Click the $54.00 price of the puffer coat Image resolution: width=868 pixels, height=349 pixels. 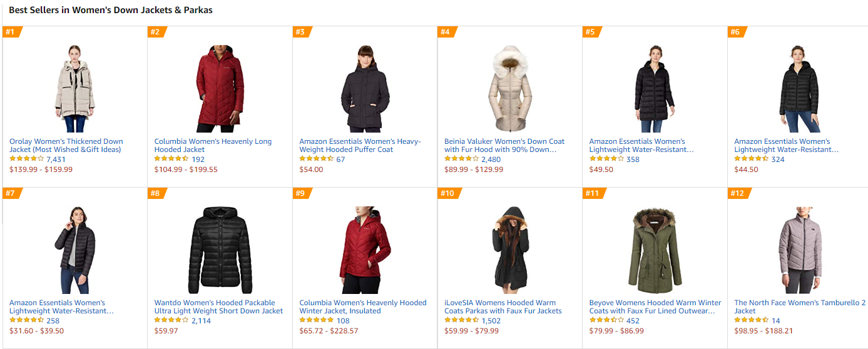tap(311, 169)
